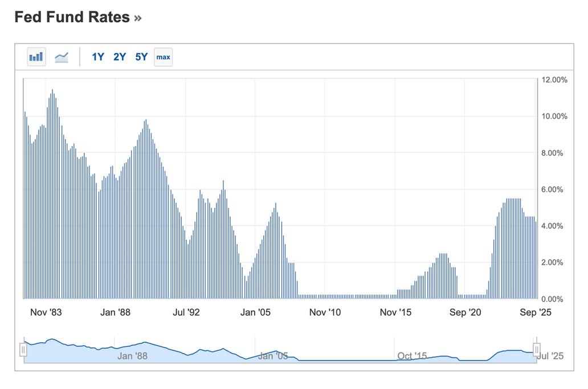
Task: Open the Fed Fund Rates heading link
Action: pyautogui.click(x=72, y=18)
